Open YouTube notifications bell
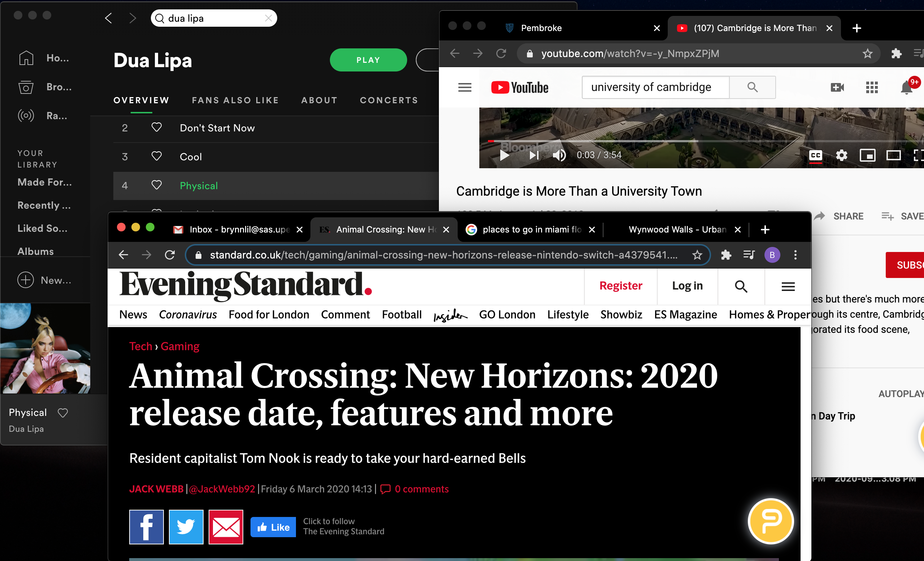This screenshot has height=561, width=924. 907,87
